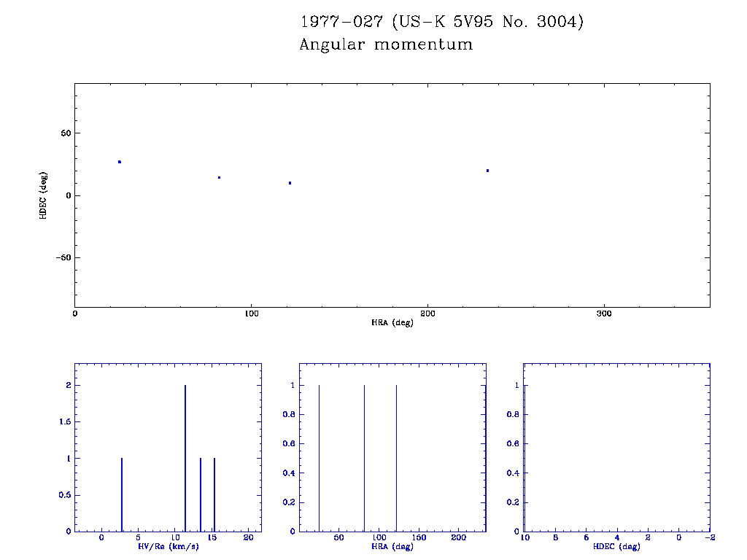Viewport: 747px width, 560px height.
Task: Click the 'HV/Re (km/s)' axis label
Action: tap(168, 547)
